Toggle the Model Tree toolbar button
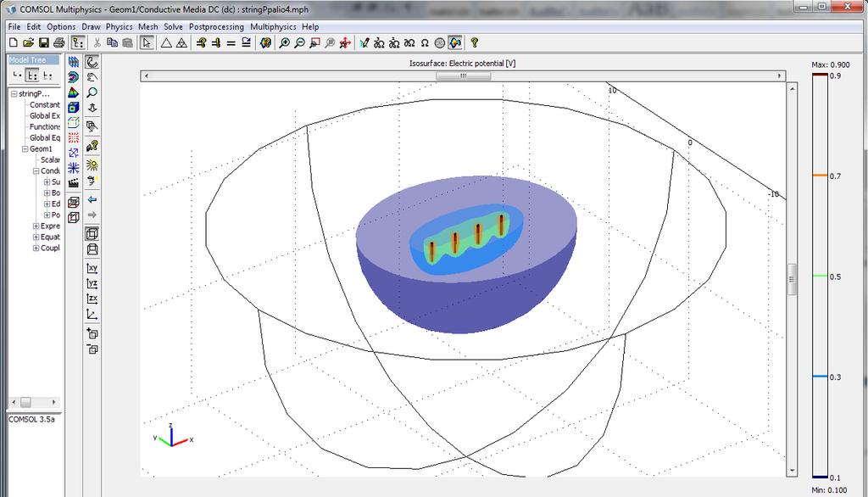 [x=77, y=42]
